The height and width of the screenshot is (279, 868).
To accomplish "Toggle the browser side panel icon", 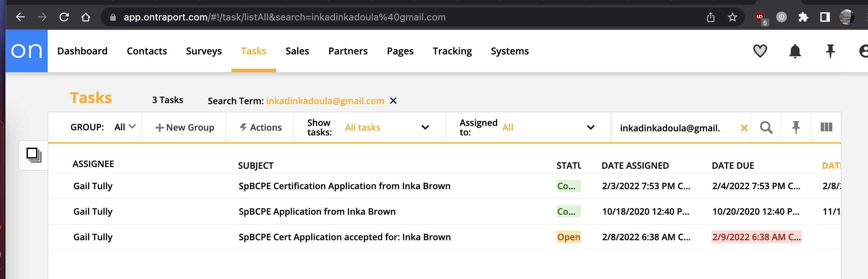I will pyautogui.click(x=825, y=17).
